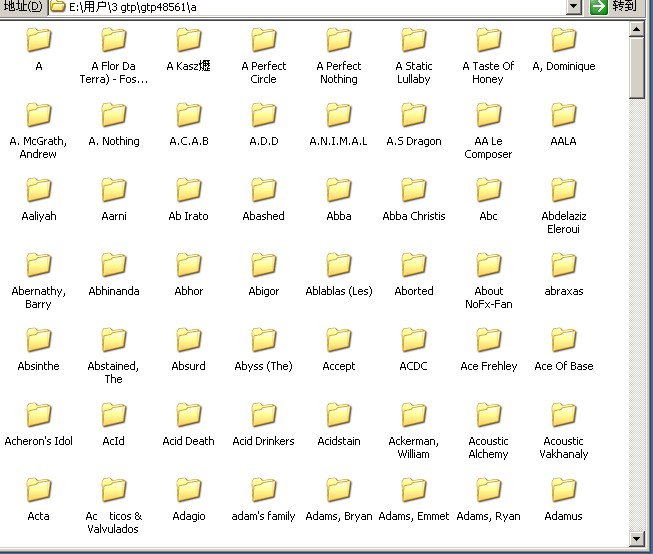Select the Aaliyah folder icon
Screen dimensions: 653x554
tap(39, 190)
